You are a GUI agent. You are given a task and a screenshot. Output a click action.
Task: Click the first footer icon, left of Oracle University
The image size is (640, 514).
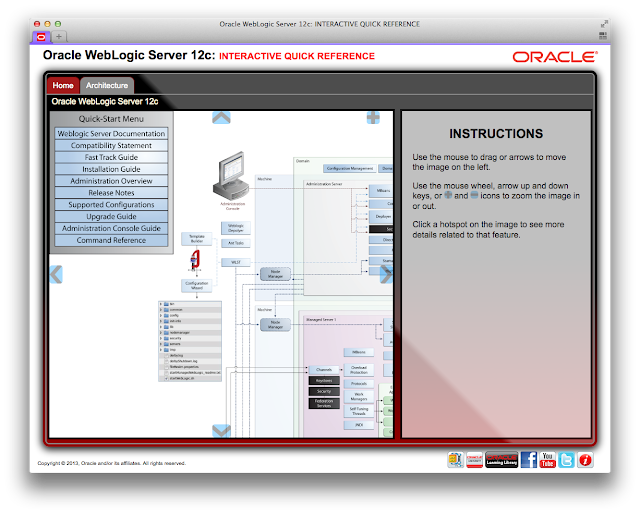[x=456, y=460]
